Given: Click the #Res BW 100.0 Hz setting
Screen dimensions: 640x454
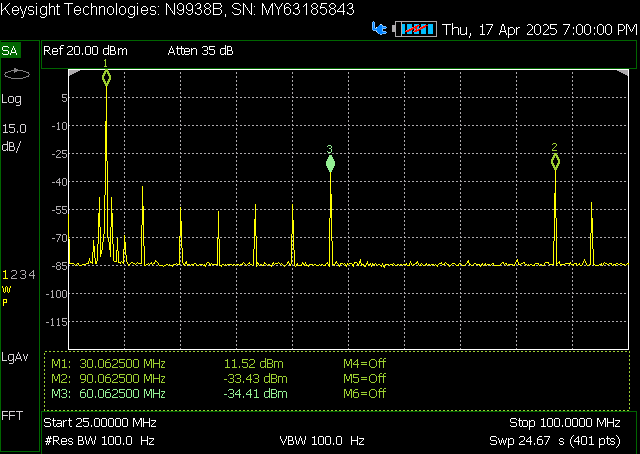Looking at the screenshot, I should pos(99,441).
